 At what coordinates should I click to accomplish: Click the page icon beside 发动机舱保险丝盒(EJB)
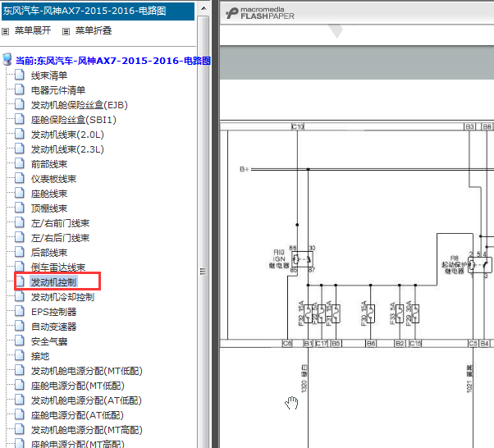(x=20, y=104)
